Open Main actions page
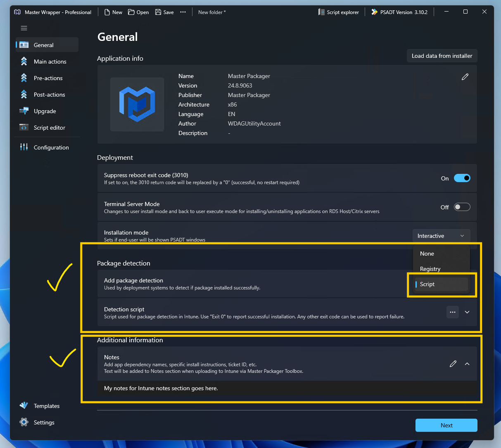Image resolution: width=501 pixels, height=448 pixels. [47, 62]
